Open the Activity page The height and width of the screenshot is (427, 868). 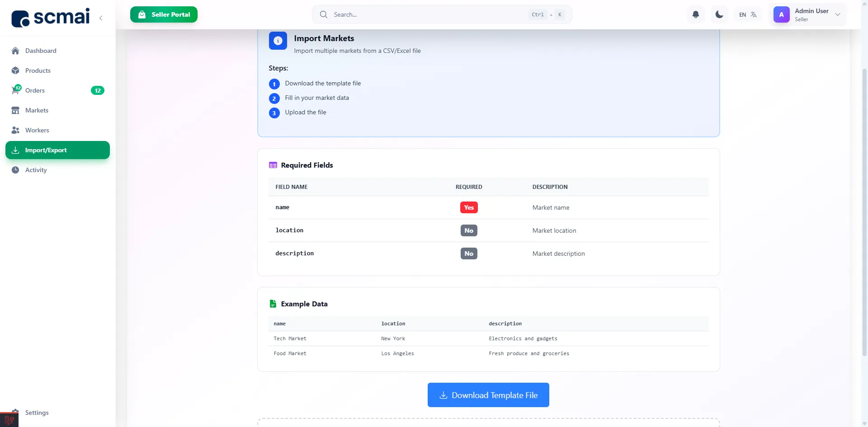click(57, 170)
